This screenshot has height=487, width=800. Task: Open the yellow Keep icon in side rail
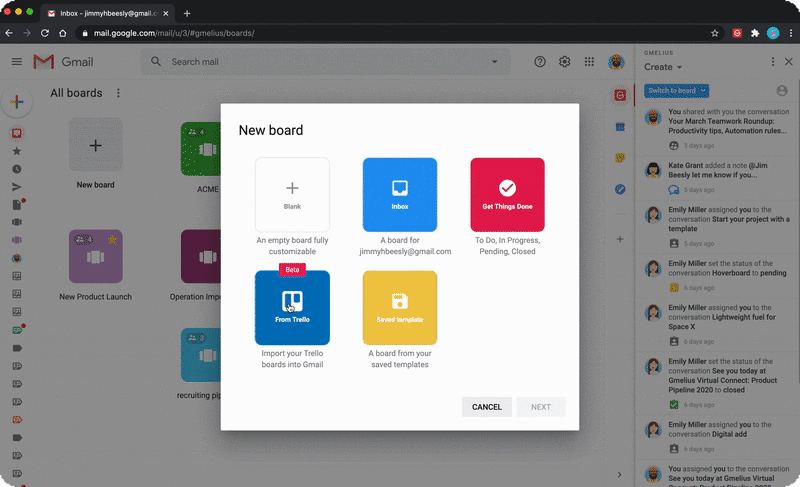click(x=620, y=158)
